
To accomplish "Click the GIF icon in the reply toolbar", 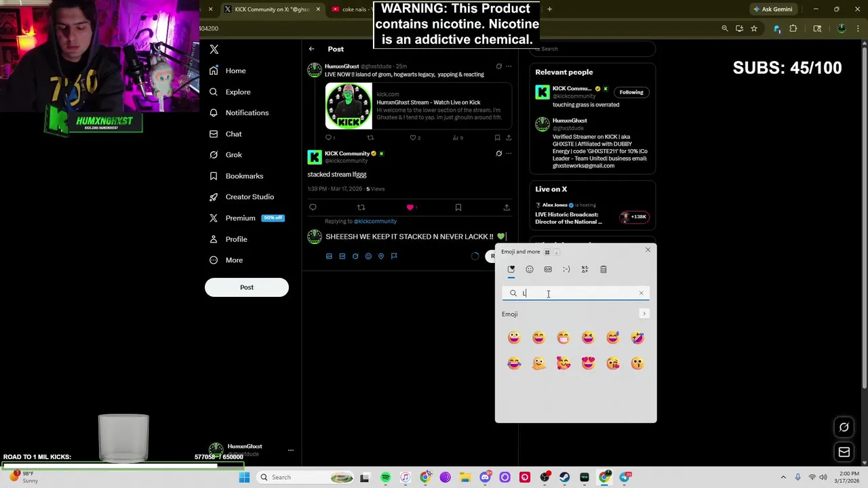I will click(342, 256).
